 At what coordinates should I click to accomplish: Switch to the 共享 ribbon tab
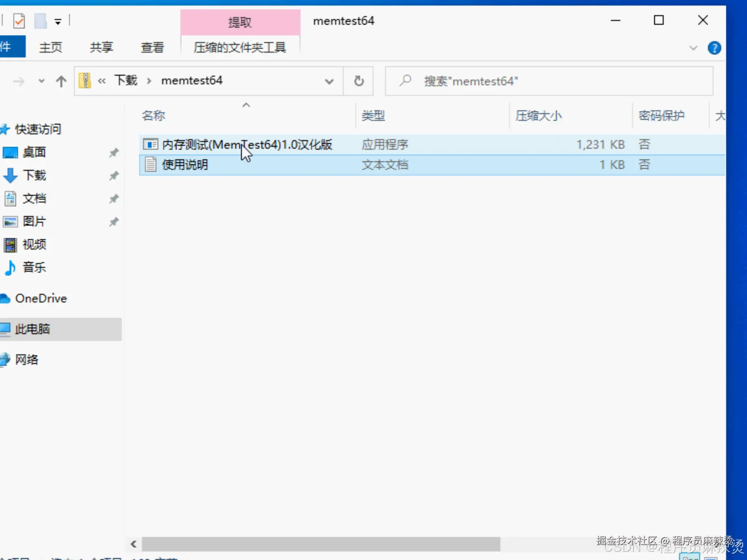101,47
